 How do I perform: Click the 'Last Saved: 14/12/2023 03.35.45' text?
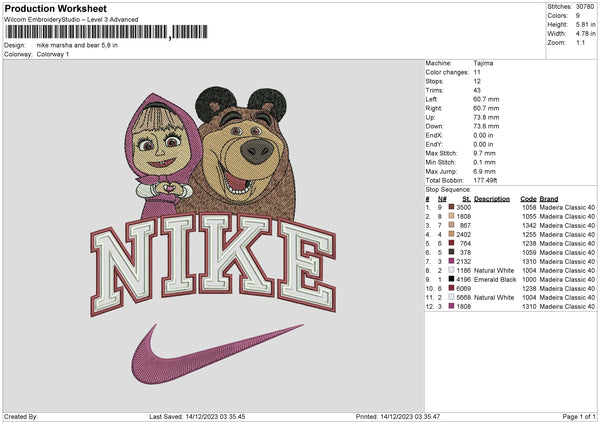[x=197, y=416]
